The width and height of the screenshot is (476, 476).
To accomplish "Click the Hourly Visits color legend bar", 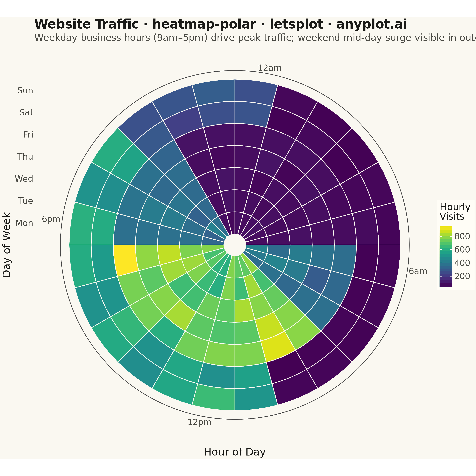I will [446, 257].
